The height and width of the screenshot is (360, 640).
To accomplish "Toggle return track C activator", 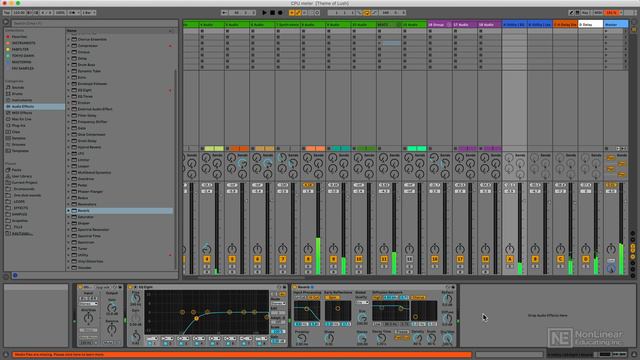I will tap(560, 259).
